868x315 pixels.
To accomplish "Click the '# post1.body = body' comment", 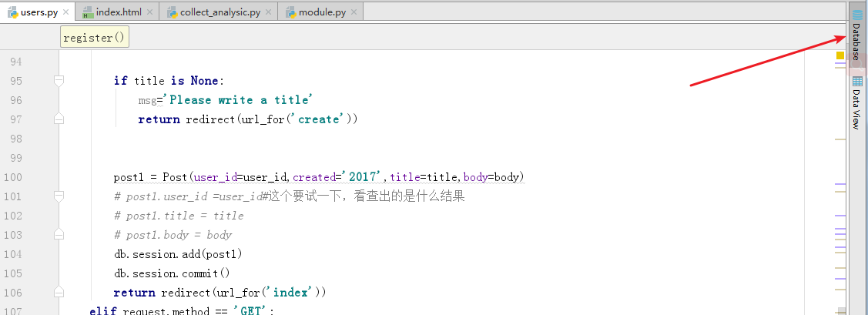I will pos(173,235).
